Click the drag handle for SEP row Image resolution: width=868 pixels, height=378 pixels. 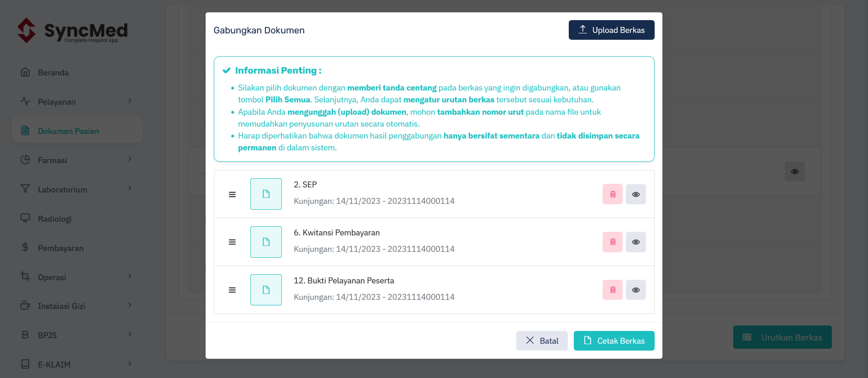click(x=232, y=194)
